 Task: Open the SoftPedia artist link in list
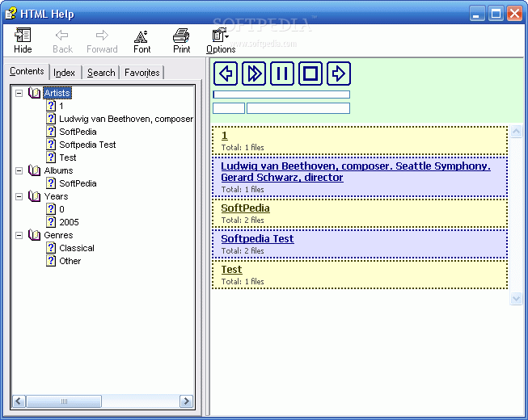tap(246, 208)
